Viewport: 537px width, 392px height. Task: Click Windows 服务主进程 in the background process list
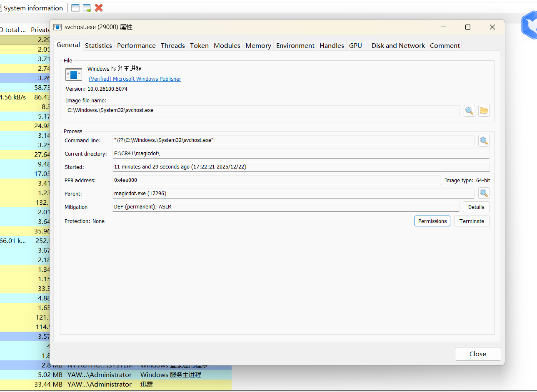coord(171,375)
